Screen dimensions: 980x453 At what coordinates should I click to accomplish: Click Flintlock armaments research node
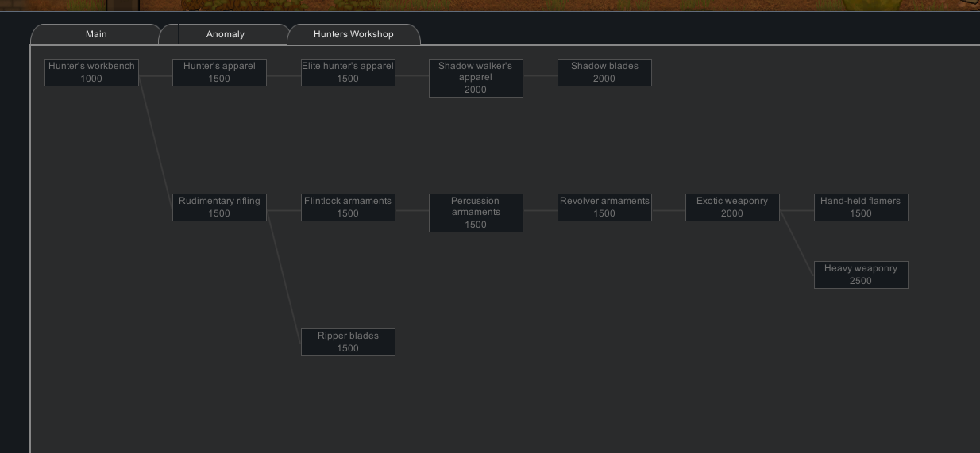coord(348,207)
